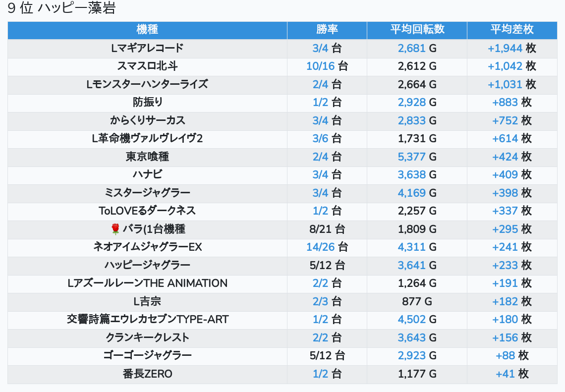Click the +1,944 average difference value
This screenshot has width=565, height=392.
(505, 48)
